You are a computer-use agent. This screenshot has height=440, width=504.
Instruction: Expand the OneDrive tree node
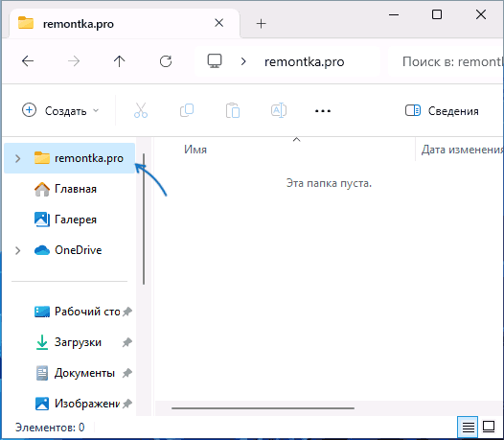pyautogui.click(x=18, y=250)
